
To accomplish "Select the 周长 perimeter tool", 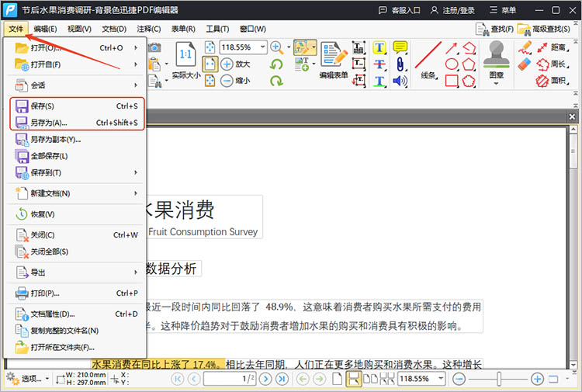I will point(553,64).
